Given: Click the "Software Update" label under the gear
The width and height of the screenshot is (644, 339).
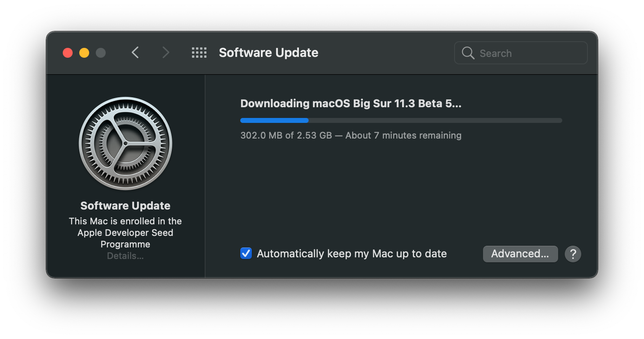Looking at the screenshot, I should tap(125, 206).
